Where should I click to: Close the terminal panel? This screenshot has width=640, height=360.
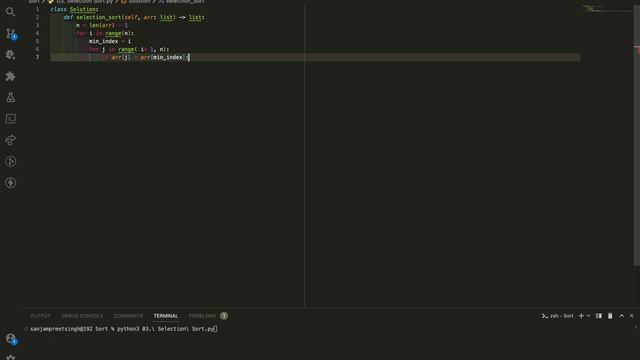coord(631,316)
